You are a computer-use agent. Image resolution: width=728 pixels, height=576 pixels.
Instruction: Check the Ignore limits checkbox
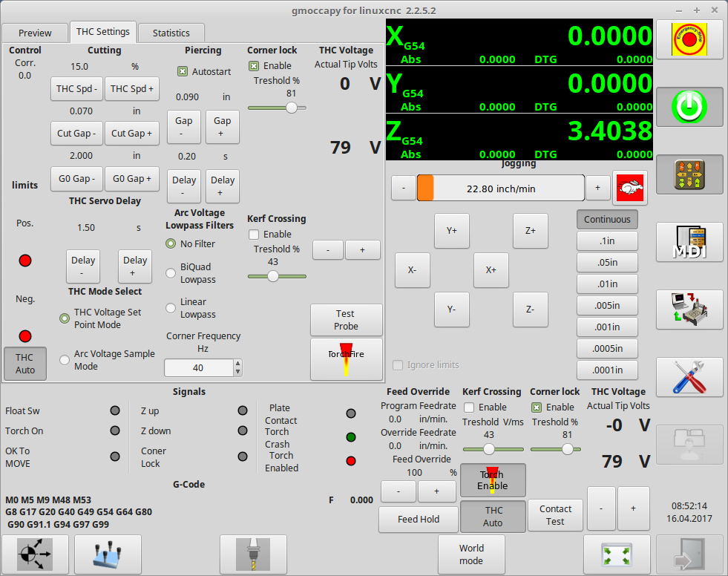[x=398, y=365]
